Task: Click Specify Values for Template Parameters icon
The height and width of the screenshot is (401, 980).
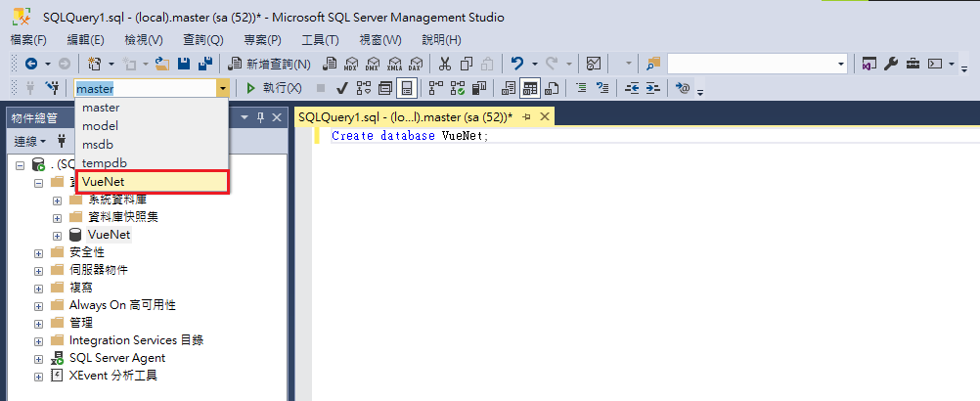Action: (683, 88)
